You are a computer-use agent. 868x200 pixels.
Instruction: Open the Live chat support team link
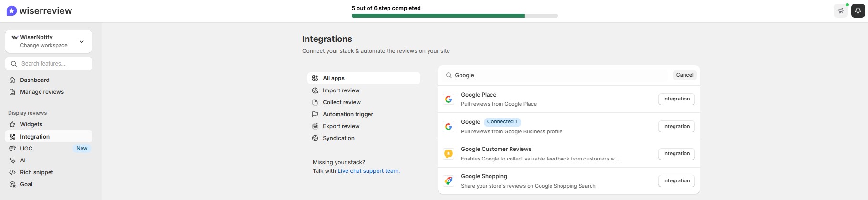point(368,171)
